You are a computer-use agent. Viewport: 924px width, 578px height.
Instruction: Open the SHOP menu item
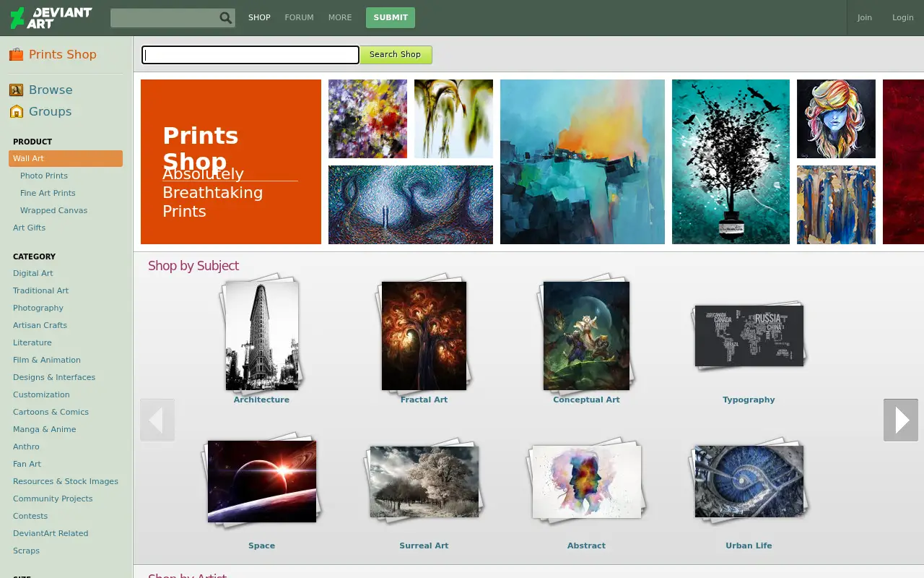point(259,17)
